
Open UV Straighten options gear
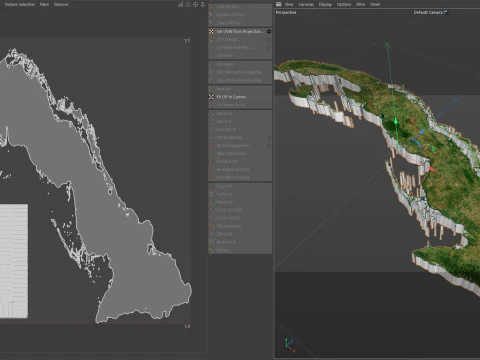click(x=269, y=137)
